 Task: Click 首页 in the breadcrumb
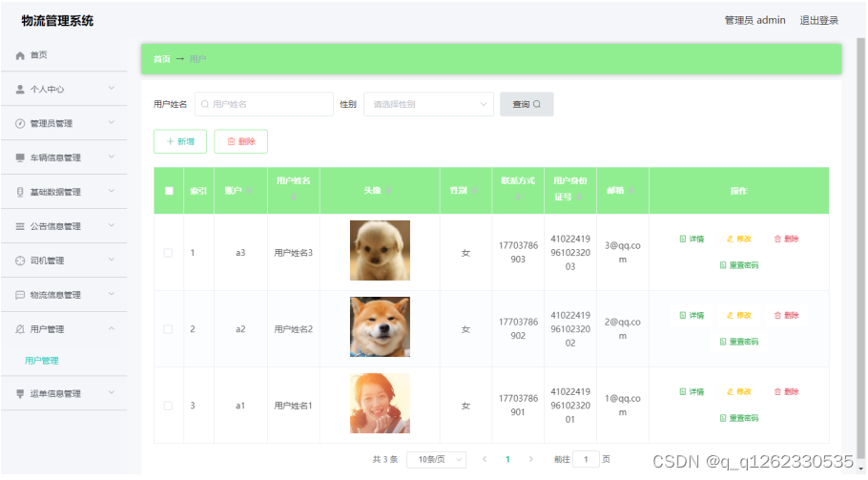click(161, 59)
